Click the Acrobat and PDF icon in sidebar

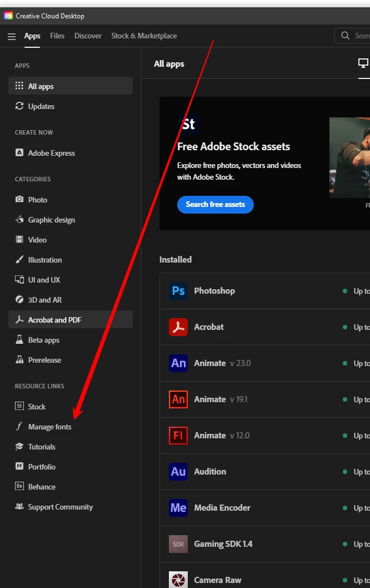19,319
